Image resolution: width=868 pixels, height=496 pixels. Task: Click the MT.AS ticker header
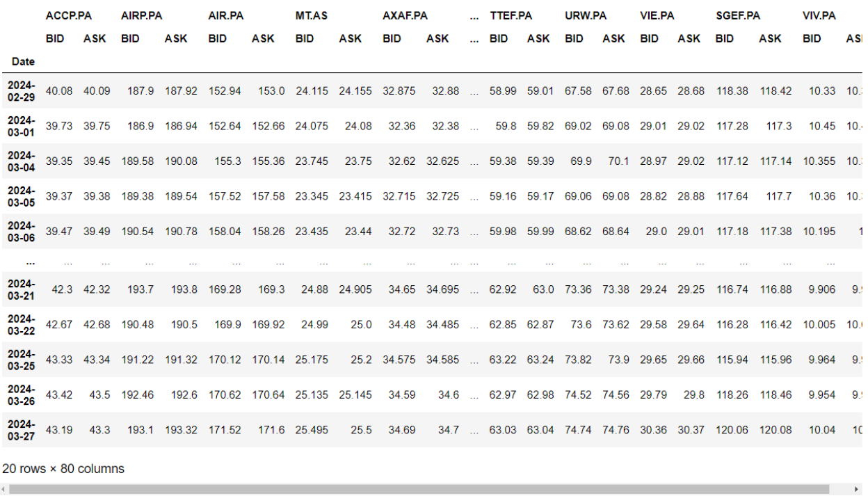[x=311, y=15]
